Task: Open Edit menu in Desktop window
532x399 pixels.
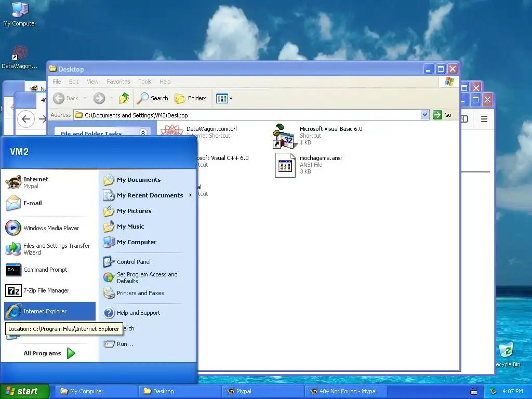Action: coord(74,82)
